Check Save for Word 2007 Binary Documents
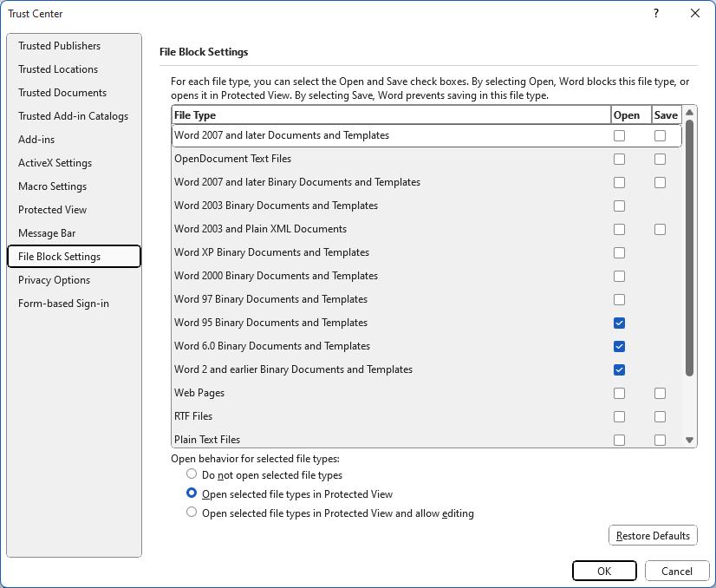The width and height of the screenshot is (716, 588). pos(660,182)
